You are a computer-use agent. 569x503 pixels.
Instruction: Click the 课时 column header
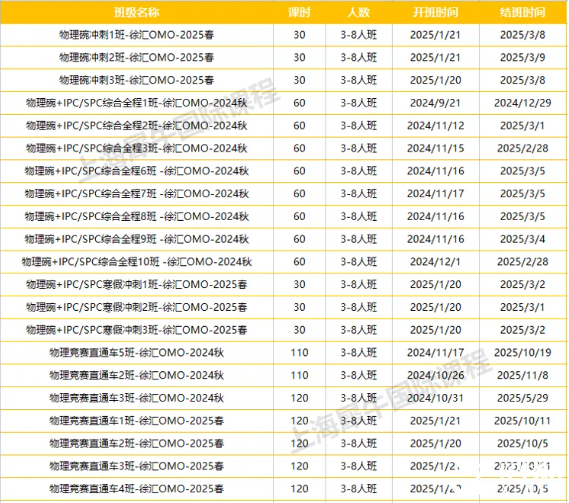click(299, 12)
